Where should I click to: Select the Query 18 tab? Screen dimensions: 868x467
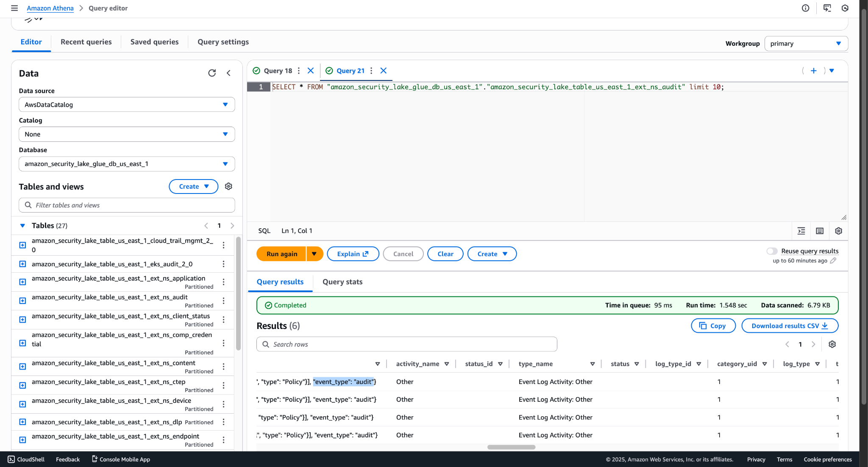278,71
